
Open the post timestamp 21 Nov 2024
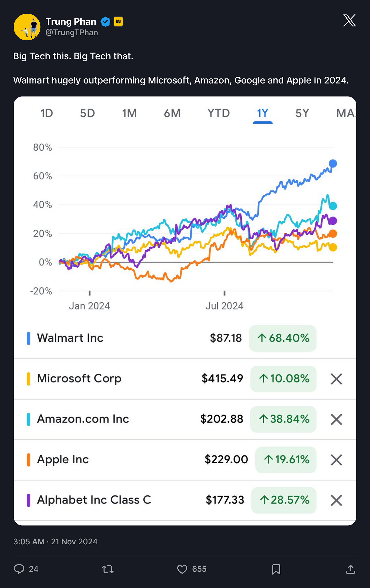55,542
